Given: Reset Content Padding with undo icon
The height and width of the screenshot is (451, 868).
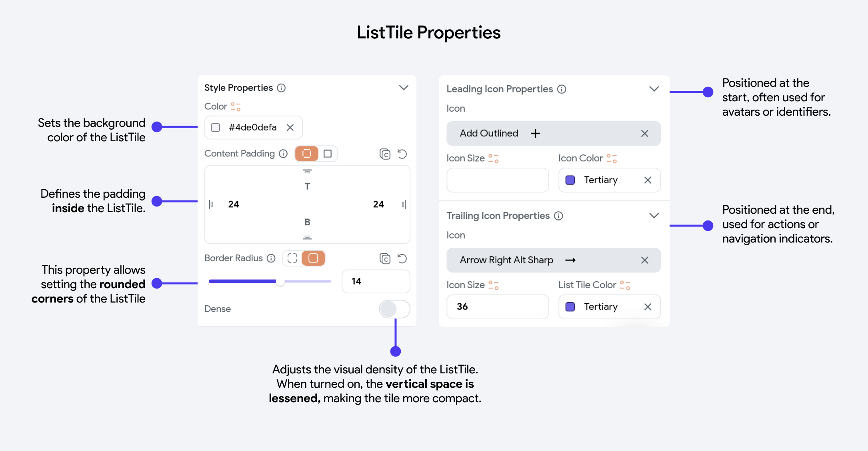Looking at the screenshot, I should click(x=402, y=154).
